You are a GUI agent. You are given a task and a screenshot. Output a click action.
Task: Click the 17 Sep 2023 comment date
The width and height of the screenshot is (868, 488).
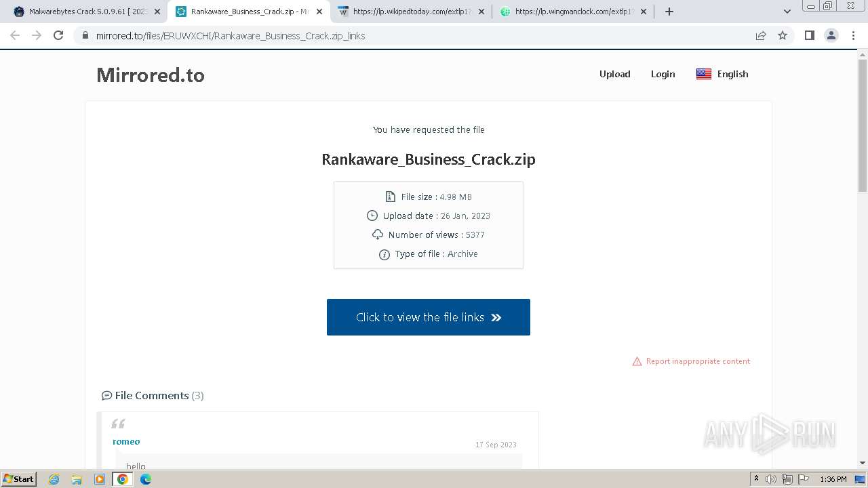click(496, 445)
